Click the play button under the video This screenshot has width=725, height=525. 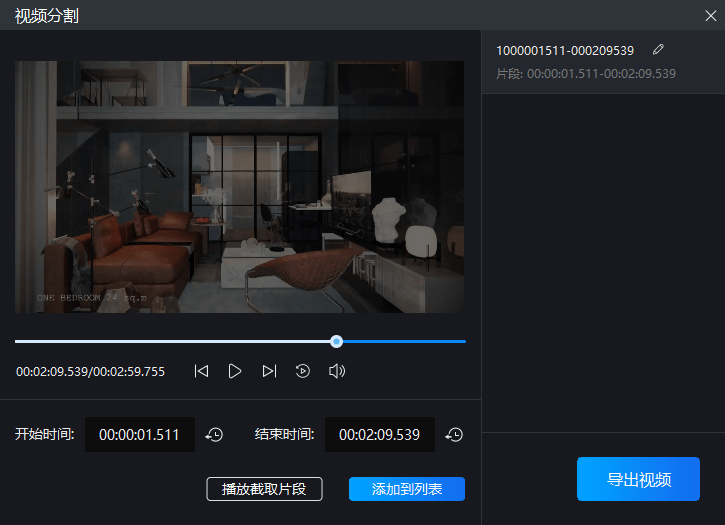(x=235, y=371)
